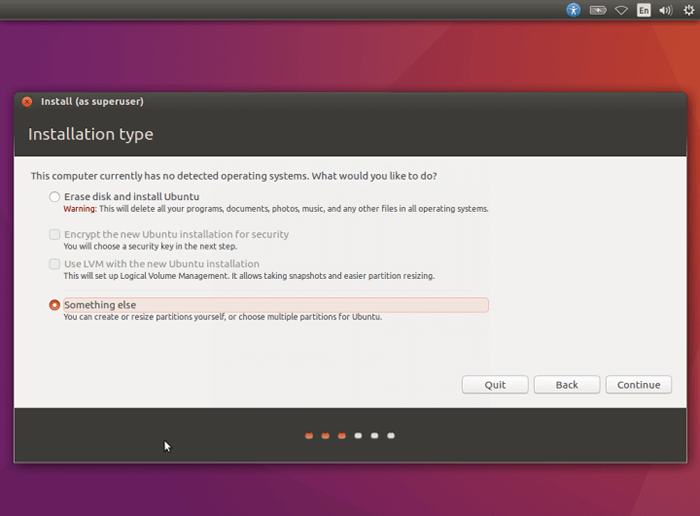Open the En keyboard layout indicator
The height and width of the screenshot is (516, 700).
click(643, 10)
